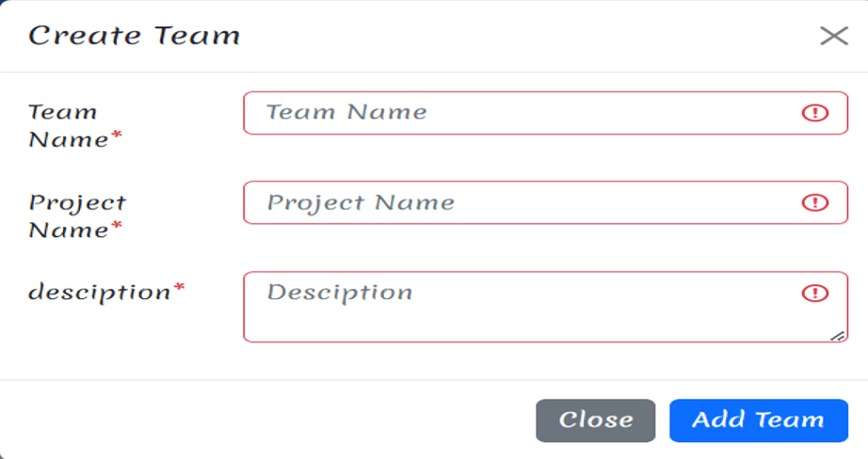
Task: Click the Desciption textarea resize grip
Action: click(x=838, y=336)
